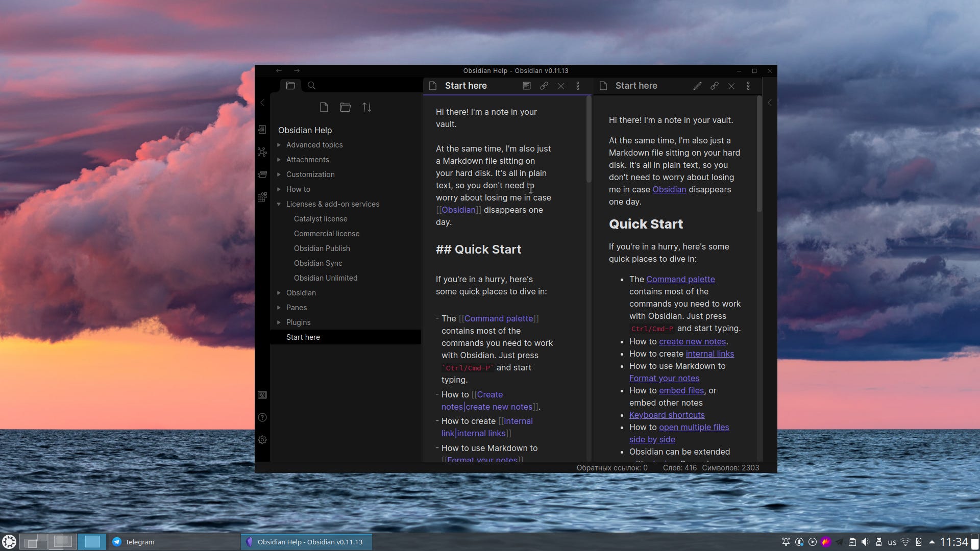Change sort order with the sort icon
Screen dimensions: 980x551
point(366,107)
